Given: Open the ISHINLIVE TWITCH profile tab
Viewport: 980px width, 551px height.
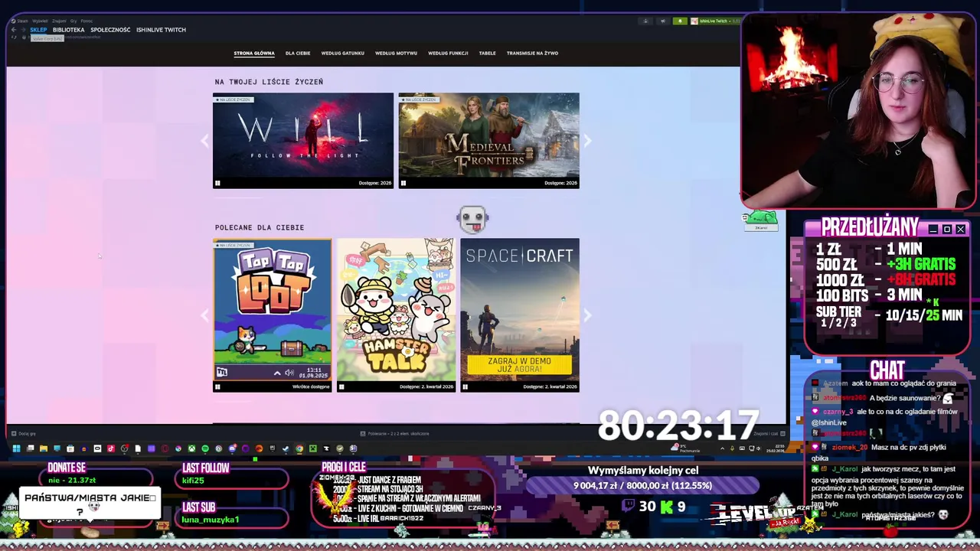Looking at the screenshot, I should pos(161,30).
